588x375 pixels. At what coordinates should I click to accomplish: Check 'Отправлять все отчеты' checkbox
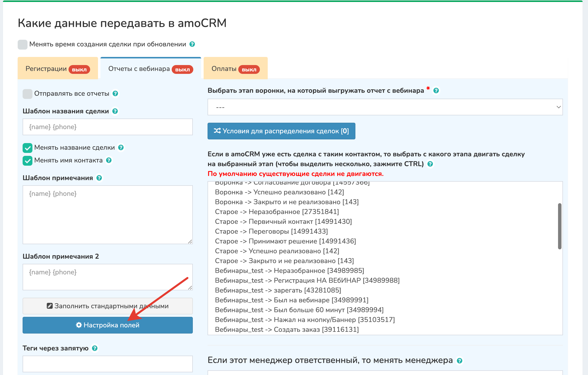[x=28, y=94]
